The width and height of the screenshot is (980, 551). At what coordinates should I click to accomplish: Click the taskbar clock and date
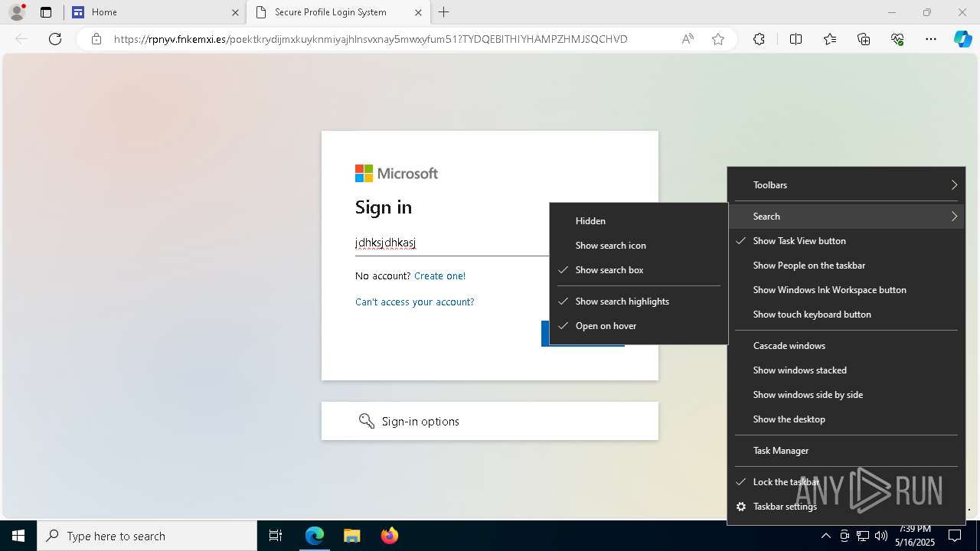915,536
